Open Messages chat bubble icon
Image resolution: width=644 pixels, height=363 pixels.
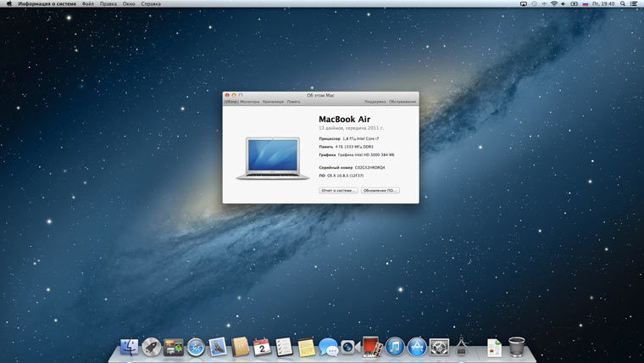pos(328,346)
